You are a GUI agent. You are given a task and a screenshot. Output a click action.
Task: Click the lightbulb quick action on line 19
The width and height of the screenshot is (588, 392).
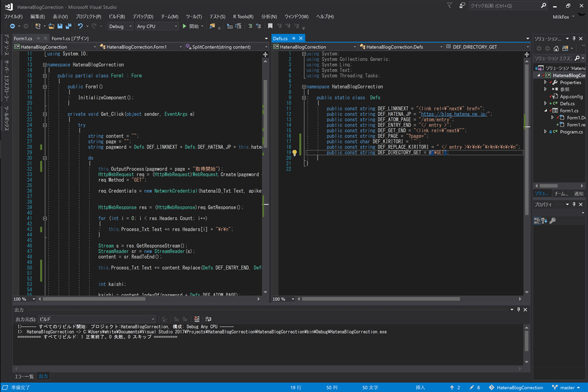[295, 153]
